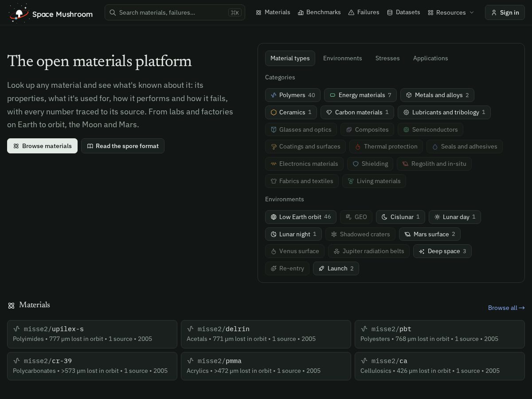Open the Materials nav item
The image size is (532, 399).
click(x=273, y=12)
